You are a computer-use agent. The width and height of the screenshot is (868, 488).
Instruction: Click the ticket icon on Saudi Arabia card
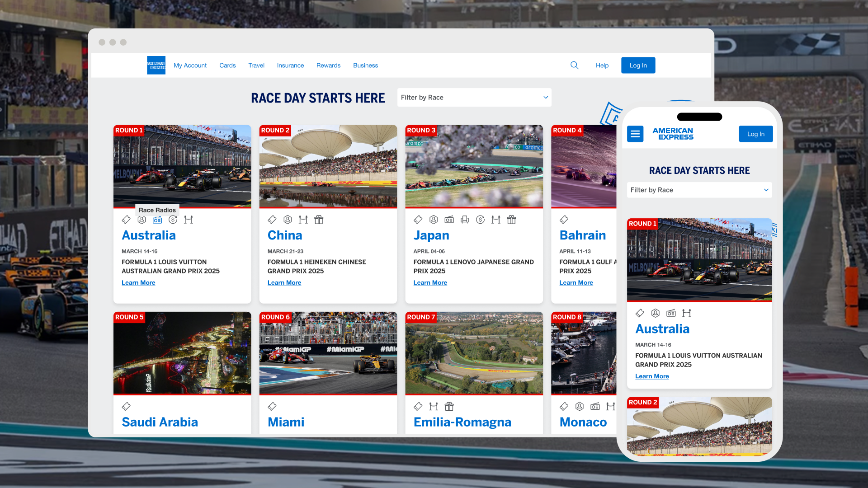click(126, 407)
